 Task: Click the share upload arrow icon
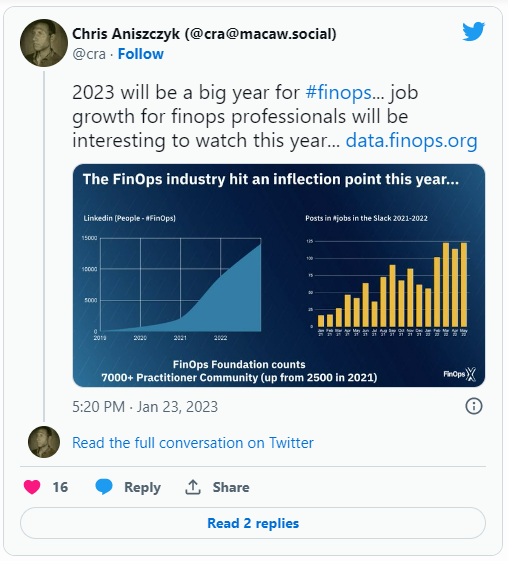(x=193, y=487)
